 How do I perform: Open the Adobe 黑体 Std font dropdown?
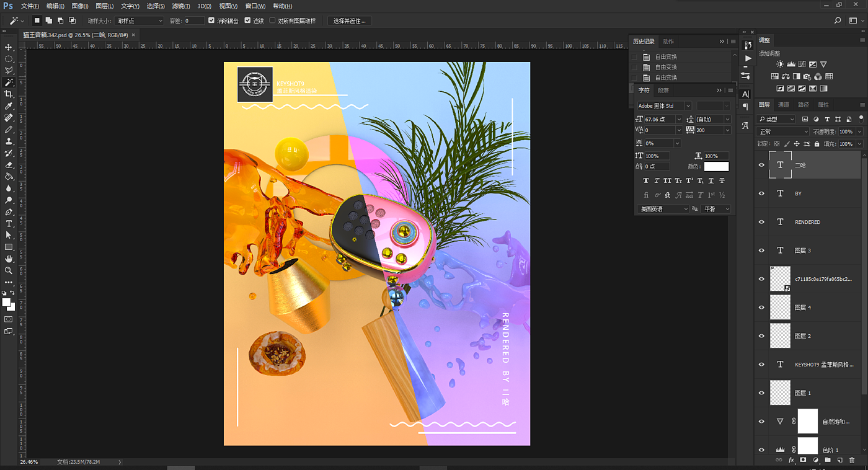click(663, 106)
